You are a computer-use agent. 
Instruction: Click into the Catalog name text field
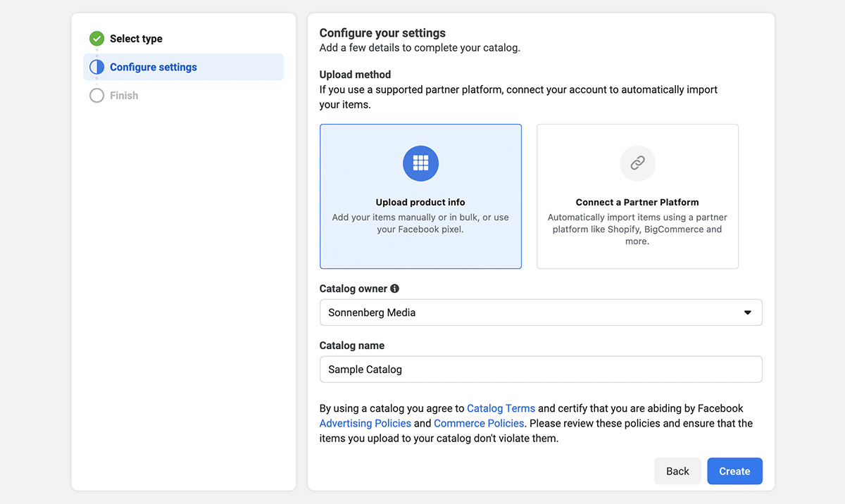click(x=541, y=370)
